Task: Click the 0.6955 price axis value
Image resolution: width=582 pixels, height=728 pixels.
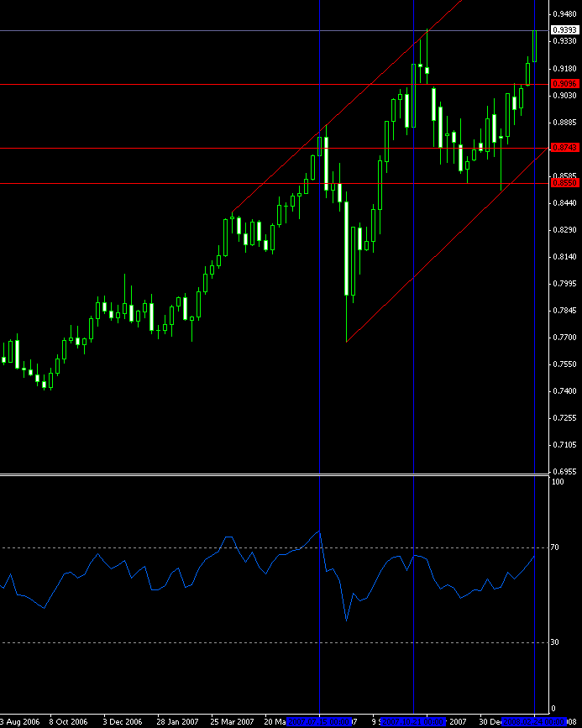Action: (x=564, y=472)
